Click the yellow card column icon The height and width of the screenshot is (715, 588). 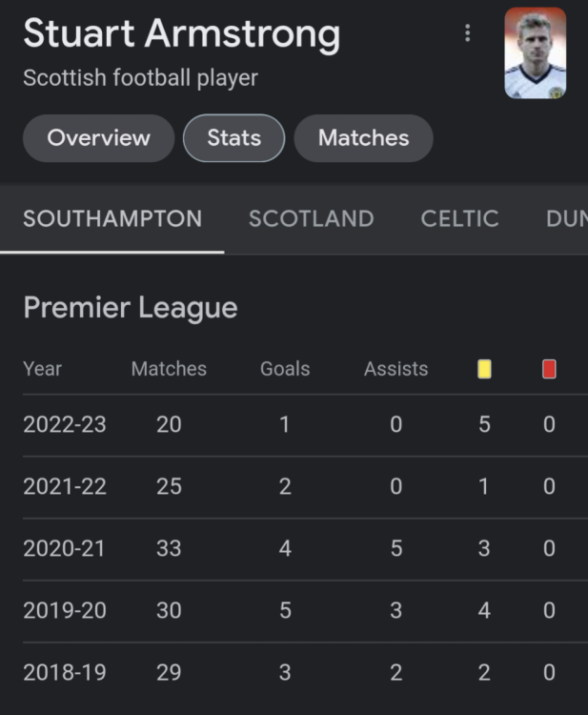[x=484, y=369]
